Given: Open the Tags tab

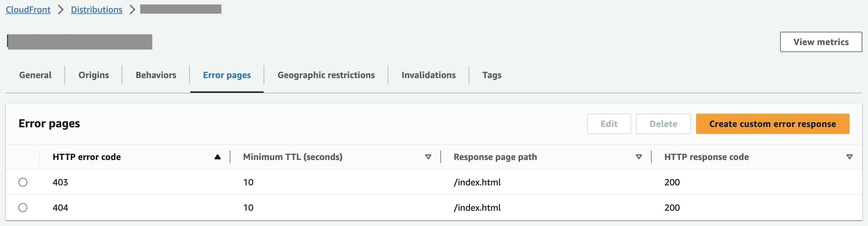Looking at the screenshot, I should point(492,75).
